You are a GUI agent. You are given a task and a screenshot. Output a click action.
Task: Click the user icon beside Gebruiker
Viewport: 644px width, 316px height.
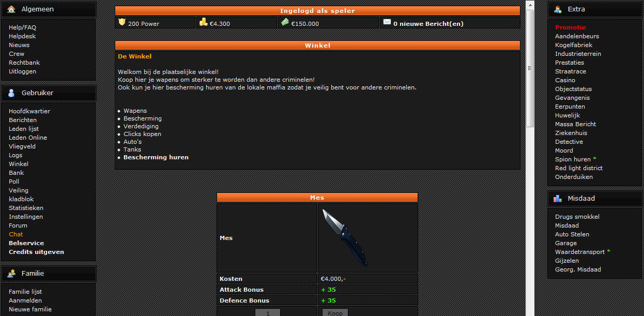11,93
